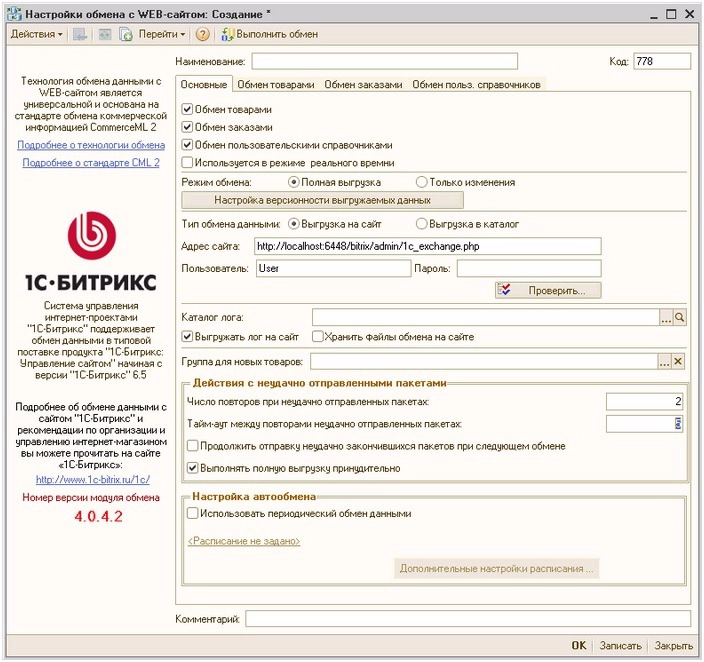Click the Расписание не задано link

click(x=244, y=541)
